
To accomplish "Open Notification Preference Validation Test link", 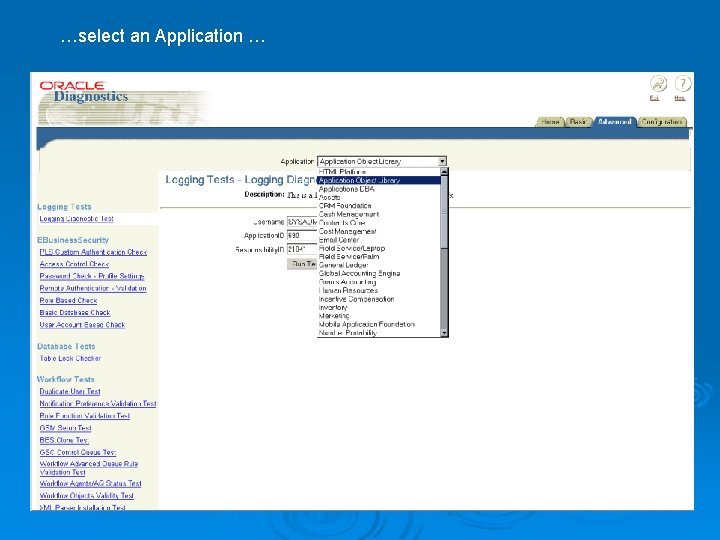I will pyautogui.click(x=98, y=404).
